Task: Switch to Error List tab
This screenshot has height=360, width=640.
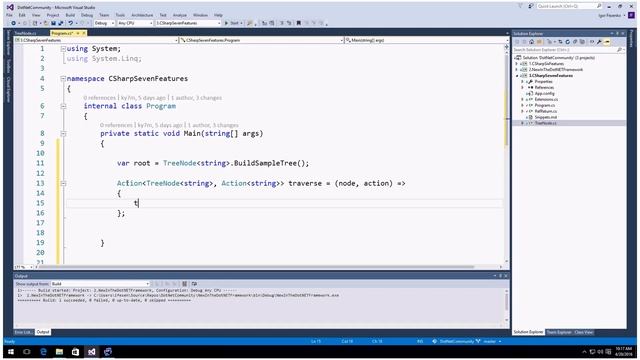Action: tap(23, 332)
